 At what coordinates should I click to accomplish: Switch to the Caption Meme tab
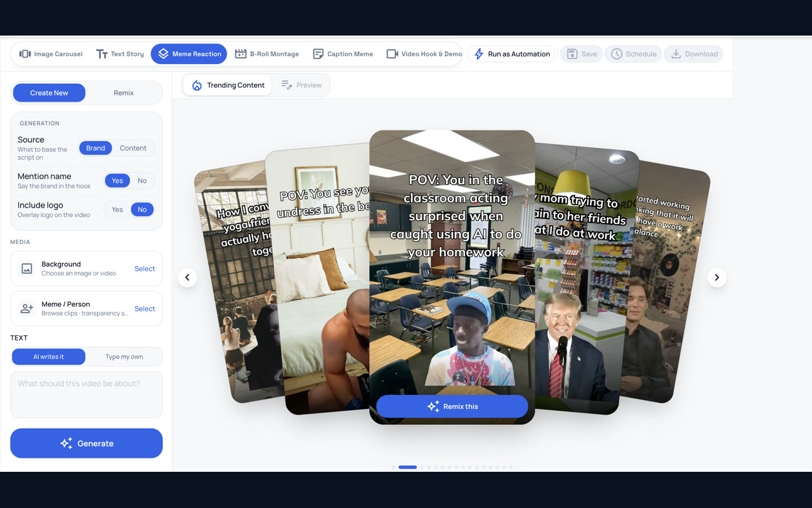pyautogui.click(x=343, y=54)
